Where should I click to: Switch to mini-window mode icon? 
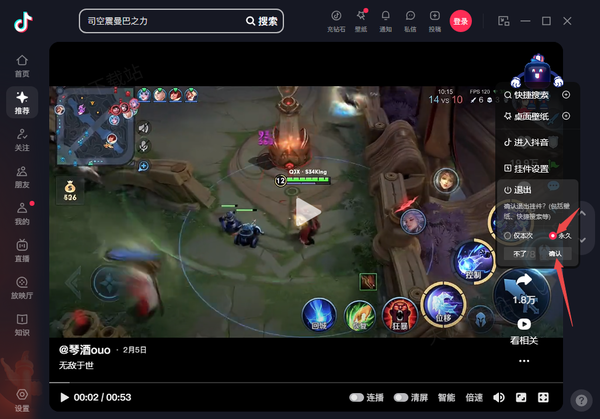[504, 21]
